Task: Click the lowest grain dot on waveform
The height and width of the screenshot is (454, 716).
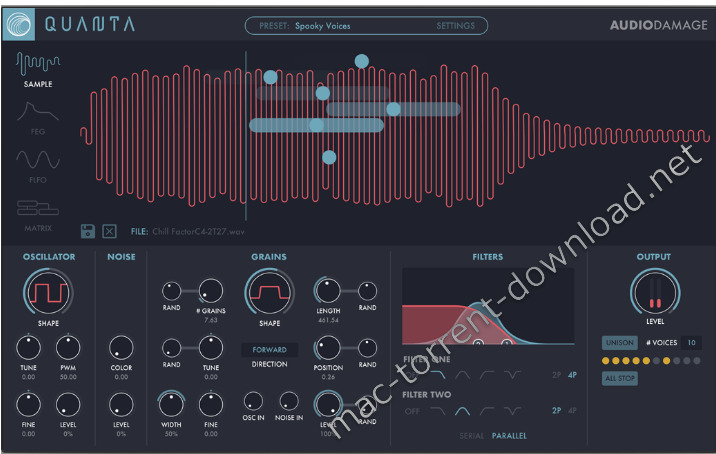Action: click(x=329, y=158)
